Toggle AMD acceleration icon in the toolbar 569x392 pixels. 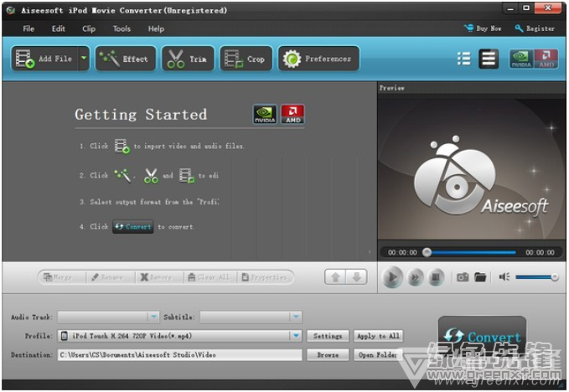[546, 59]
